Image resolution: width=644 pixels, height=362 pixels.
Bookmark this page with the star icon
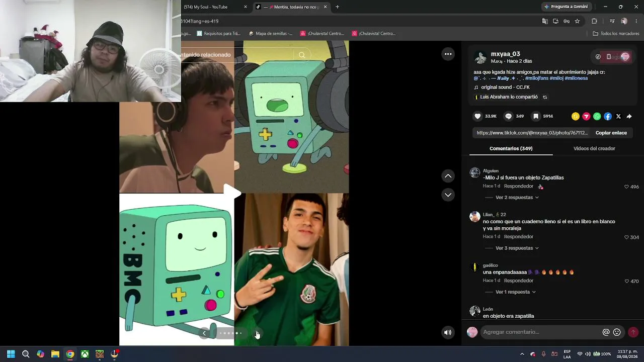tap(577, 21)
